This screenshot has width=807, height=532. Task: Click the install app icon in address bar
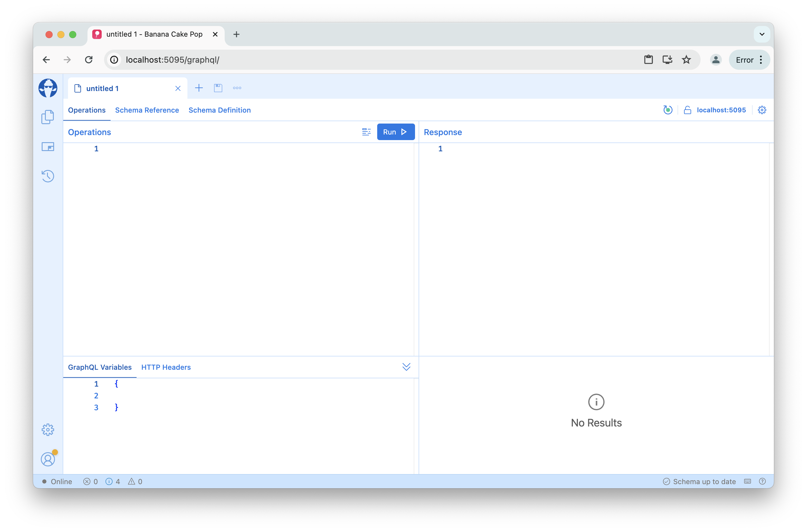pyautogui.click(x=667, y=60)
